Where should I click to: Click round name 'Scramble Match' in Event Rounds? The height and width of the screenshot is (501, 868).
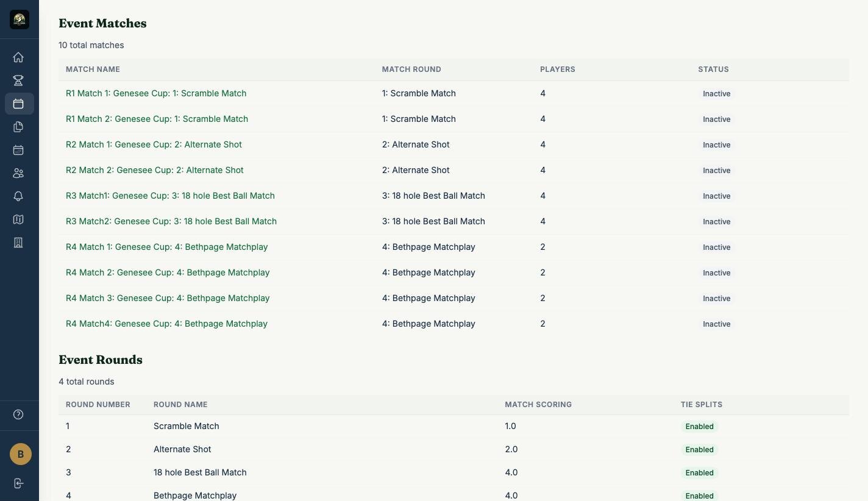coord(187,426)
